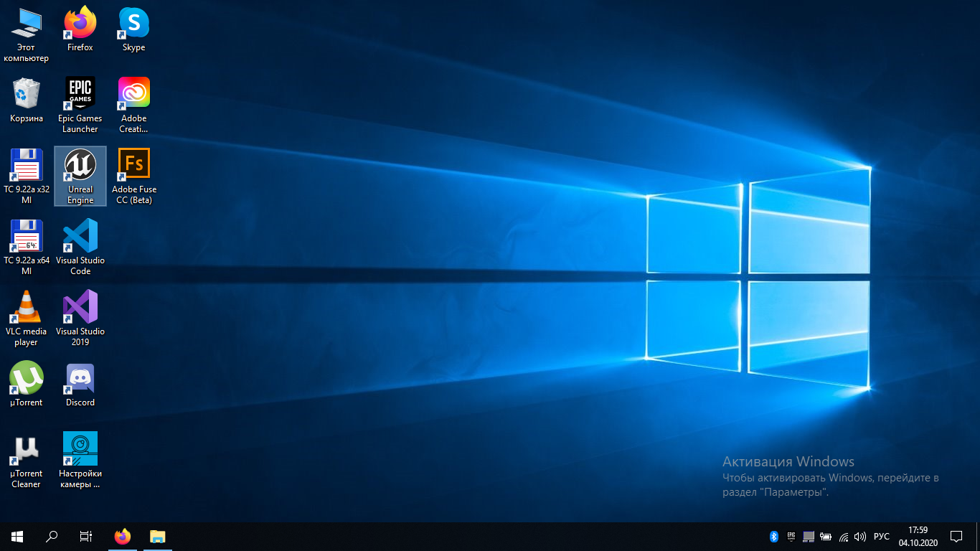Open the calendar from the 17:59 clock
Viewport: 980px width, 551px height.
point(918,537)
